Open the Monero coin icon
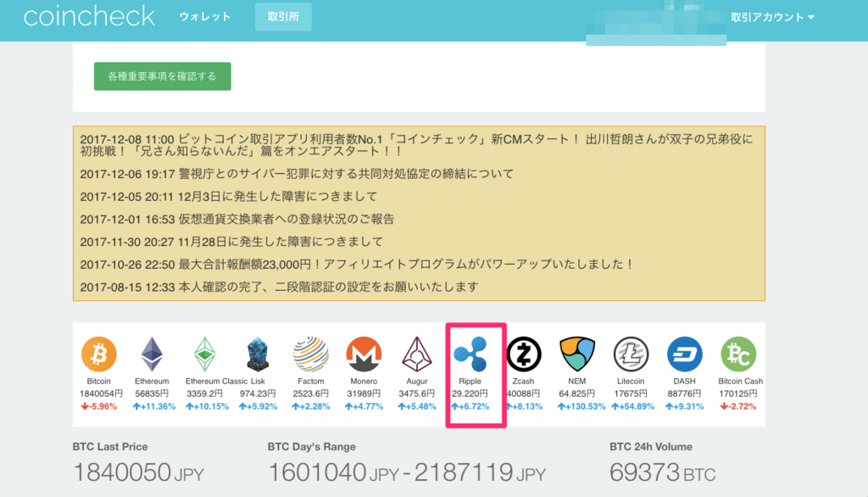868x497 pixels. (364, 355)
